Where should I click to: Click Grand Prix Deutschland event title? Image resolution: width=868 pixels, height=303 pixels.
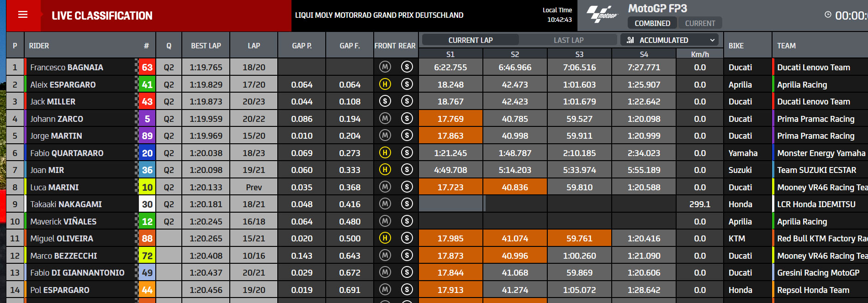point(379,15)
